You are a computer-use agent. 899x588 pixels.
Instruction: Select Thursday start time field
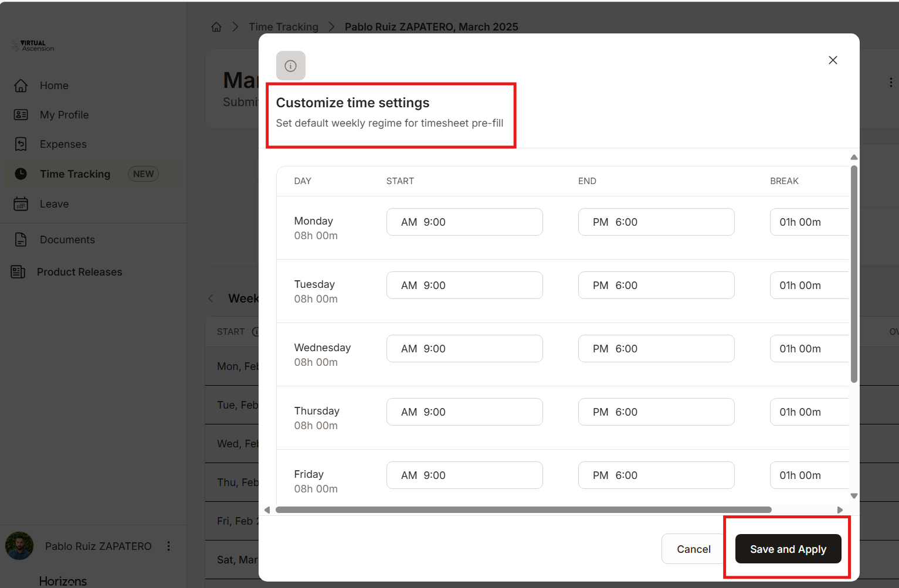click(464, 412)
